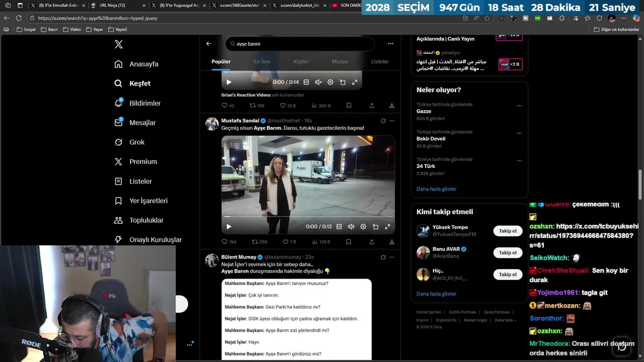This screenshot has width=644, height=362.
Task: View analytics showing 260 B views
Action: click(321, 106)
